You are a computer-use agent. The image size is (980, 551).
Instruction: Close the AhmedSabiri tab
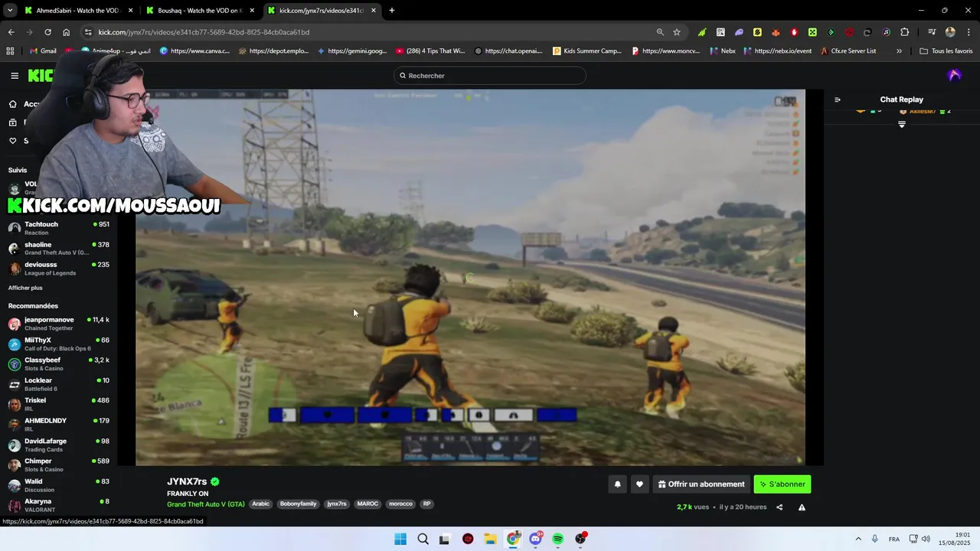point(130,11)
